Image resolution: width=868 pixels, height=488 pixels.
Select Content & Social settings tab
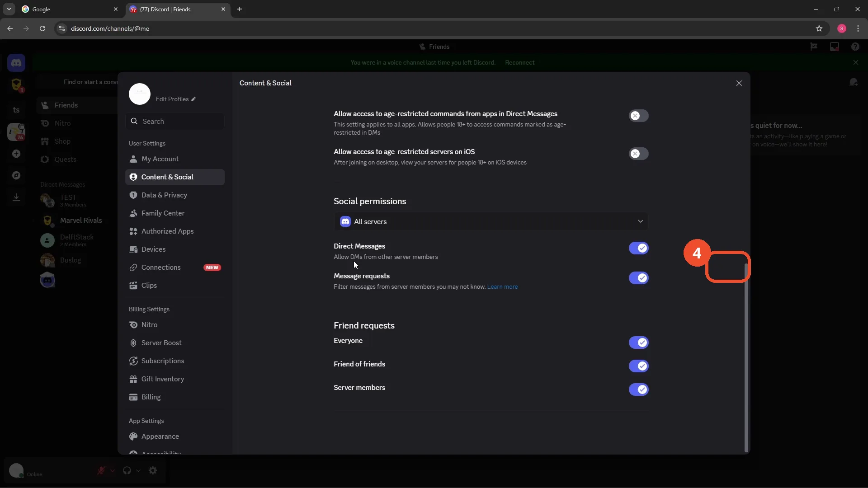tap(175, 177)
